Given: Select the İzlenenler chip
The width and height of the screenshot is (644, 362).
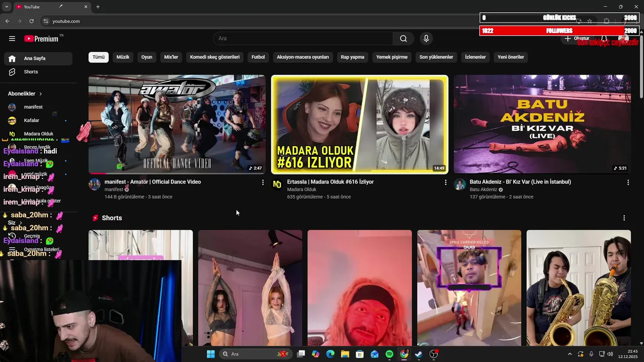Looking at the screenshot, I should point(475,57).
